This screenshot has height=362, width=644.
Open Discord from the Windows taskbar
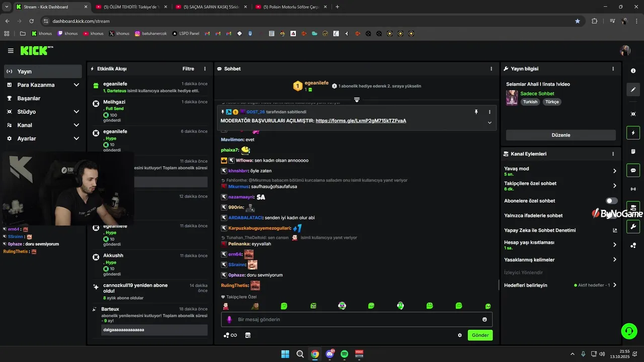[x=330, y=354]
